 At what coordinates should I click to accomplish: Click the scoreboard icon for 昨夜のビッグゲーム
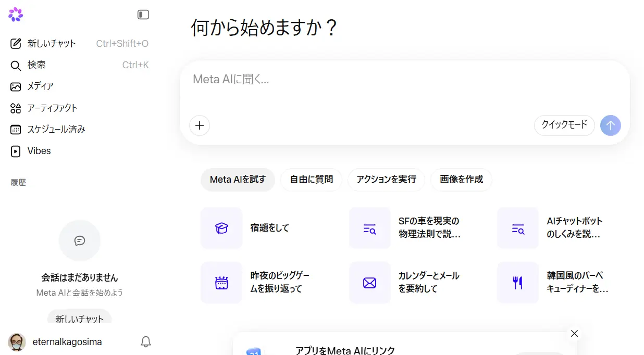coord(221,283)
